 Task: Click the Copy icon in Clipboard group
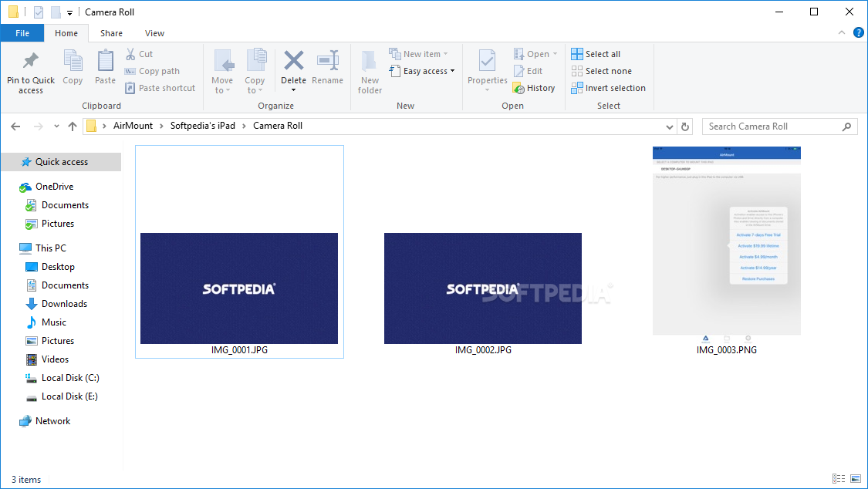coord(73,60)
